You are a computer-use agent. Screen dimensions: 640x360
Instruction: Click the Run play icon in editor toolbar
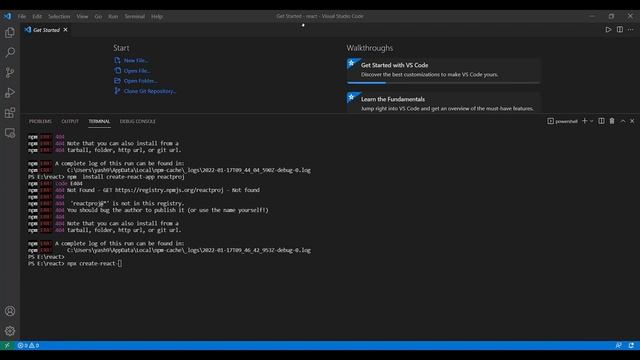pyautogui.click(x=608, y=29)
